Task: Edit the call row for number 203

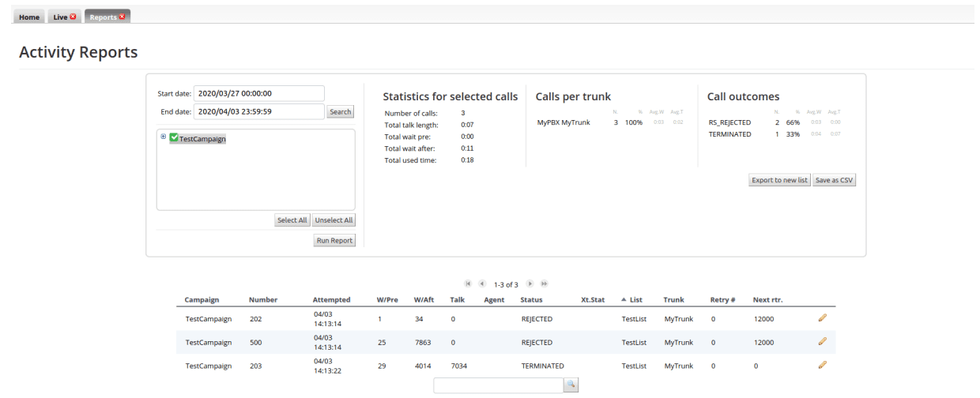Action: pos(822,365)
